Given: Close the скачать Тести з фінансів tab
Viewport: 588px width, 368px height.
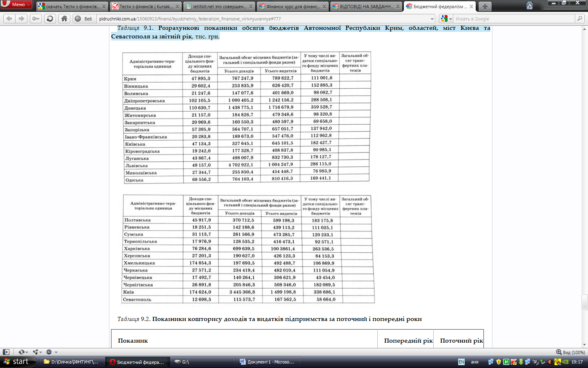Looking at the screenshot, I should (104, 7).
